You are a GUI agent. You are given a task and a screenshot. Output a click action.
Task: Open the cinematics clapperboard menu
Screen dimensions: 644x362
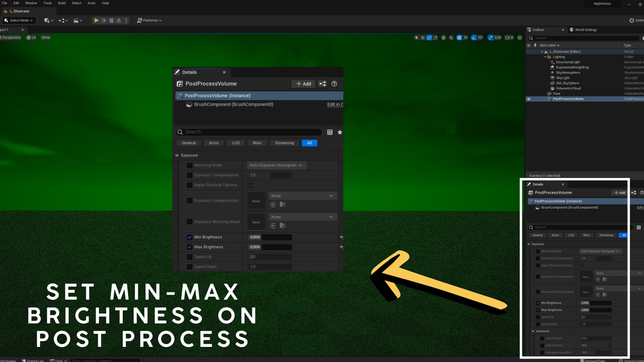pyautogui.click(x=78, y=21)
